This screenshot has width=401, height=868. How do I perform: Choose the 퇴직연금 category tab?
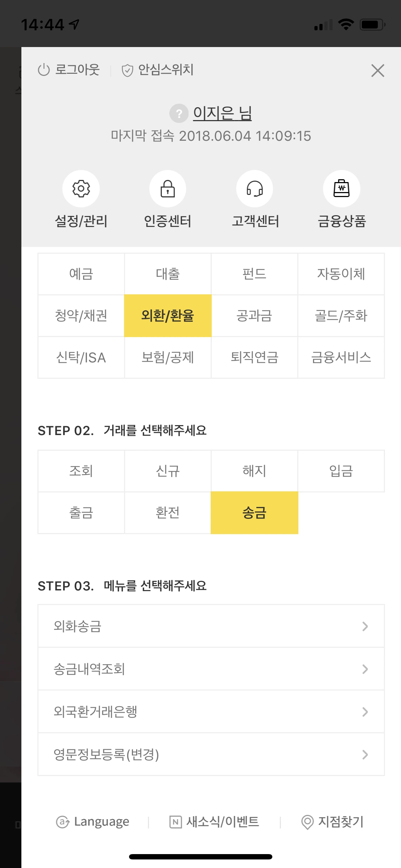coord(255,357)
